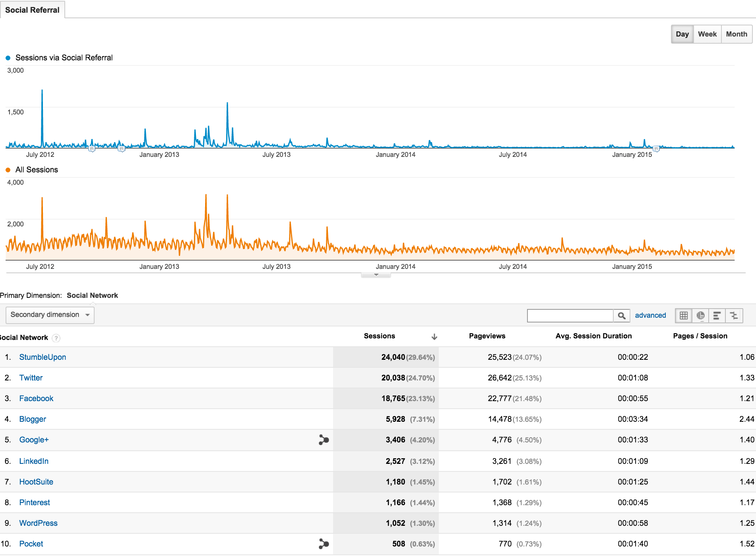Click LinkedIn pageviews value 3,261
The image size is (756, 556).
[502, 461]
